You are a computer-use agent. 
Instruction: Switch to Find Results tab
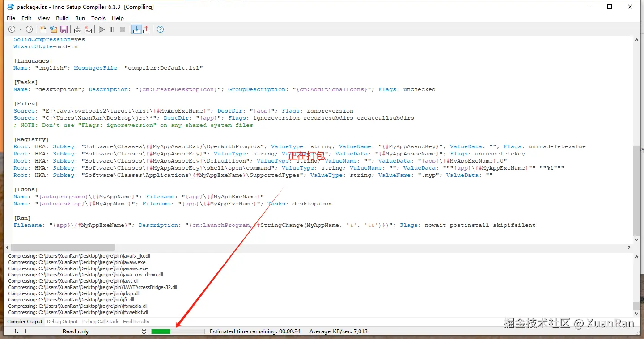point(136,322)
